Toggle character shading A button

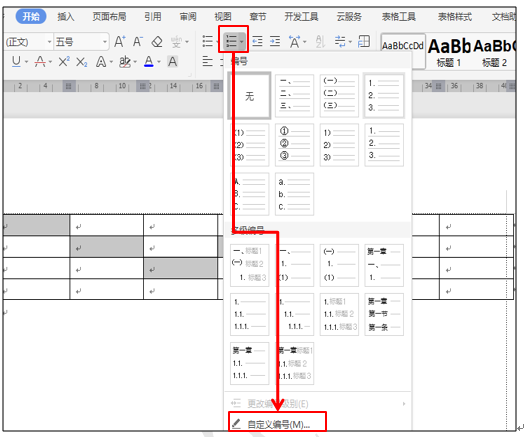click(x=172, y=62)
